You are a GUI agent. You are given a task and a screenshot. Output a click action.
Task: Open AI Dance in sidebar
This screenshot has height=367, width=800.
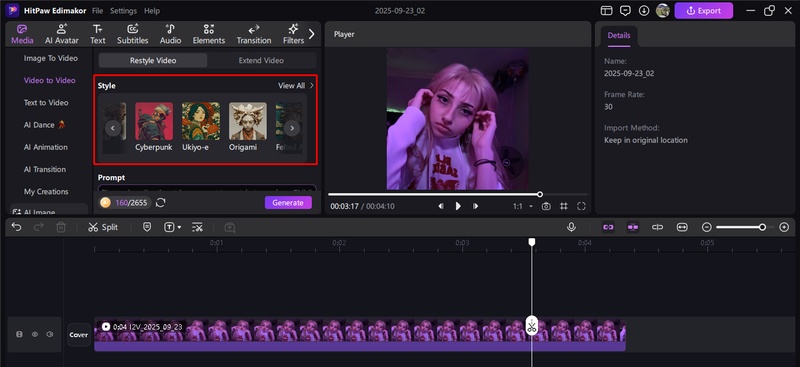(45, 125)
